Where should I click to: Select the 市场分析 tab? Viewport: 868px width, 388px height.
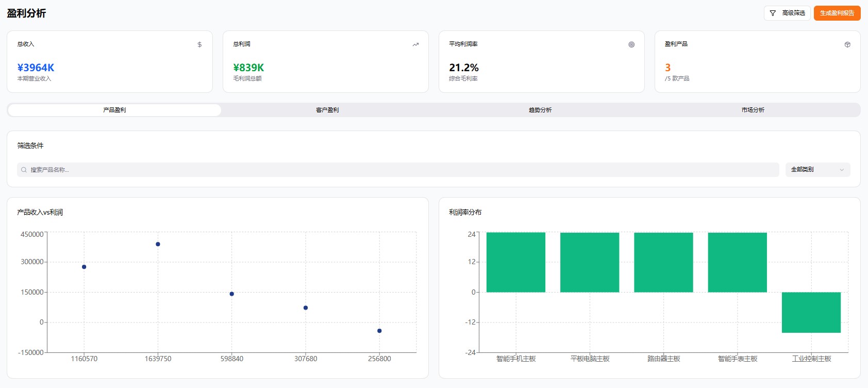[x=753, y=110]
